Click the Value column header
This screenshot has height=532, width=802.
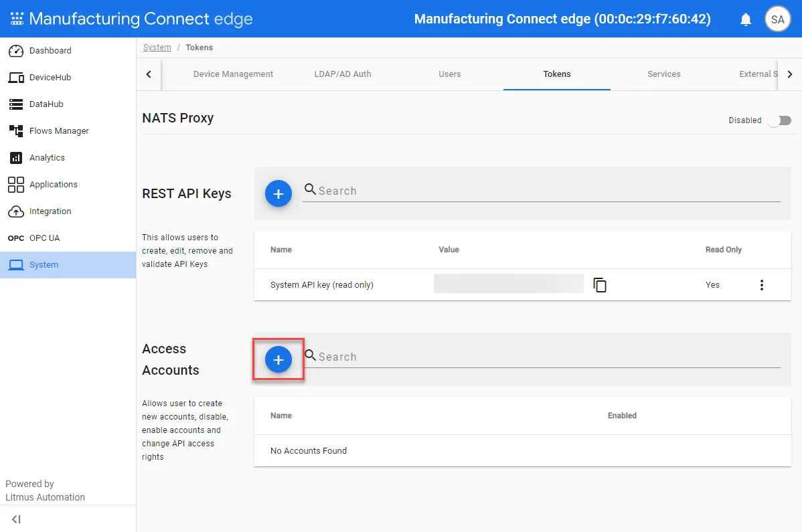point(449,250)
